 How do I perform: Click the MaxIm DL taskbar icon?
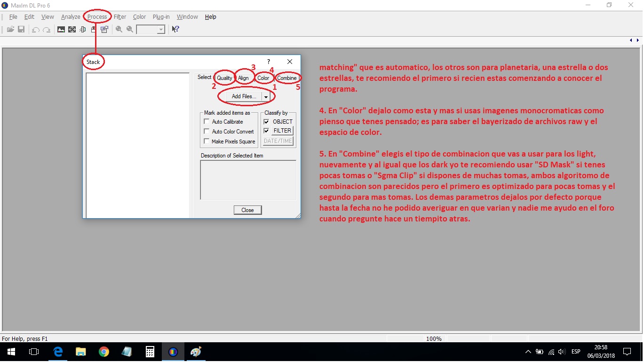tap(173, 352)
